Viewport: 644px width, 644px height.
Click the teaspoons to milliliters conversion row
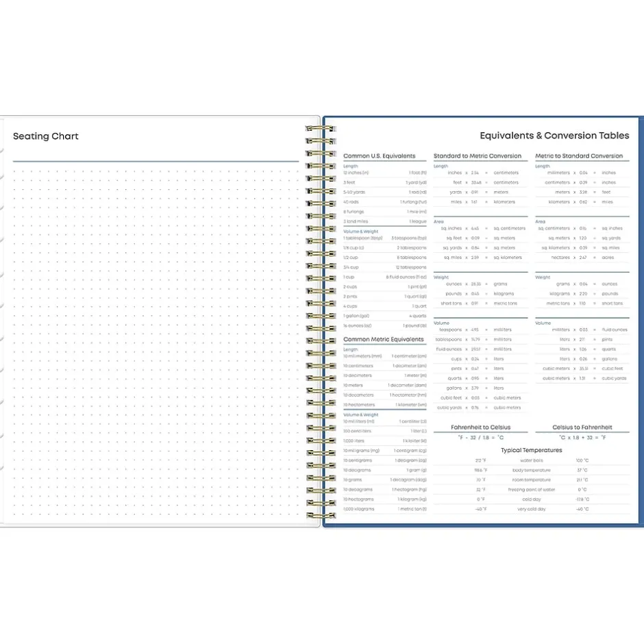point(480,330)
